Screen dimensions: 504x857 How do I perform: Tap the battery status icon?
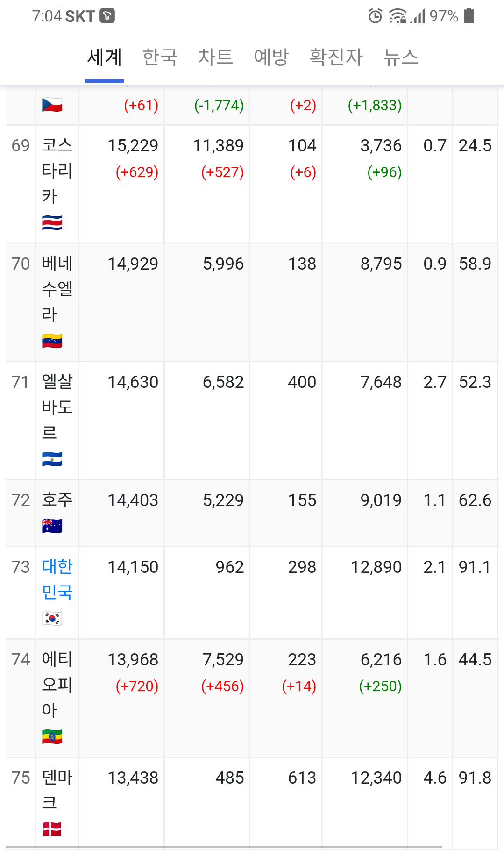coord(469,16)
